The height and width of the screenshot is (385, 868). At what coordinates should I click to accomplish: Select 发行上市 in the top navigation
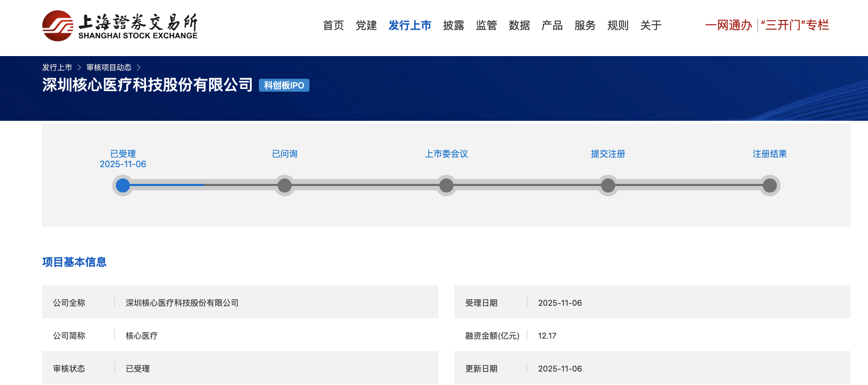[x=410, y=25]
